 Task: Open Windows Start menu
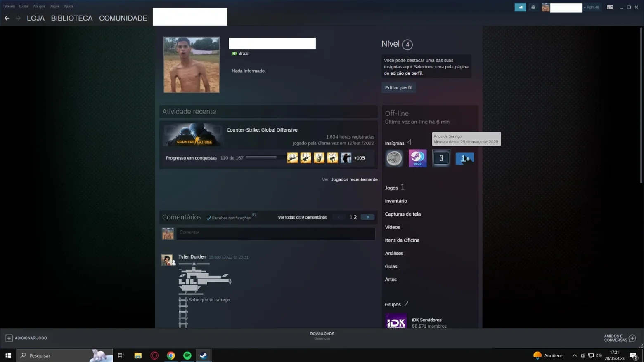[8, 355]
